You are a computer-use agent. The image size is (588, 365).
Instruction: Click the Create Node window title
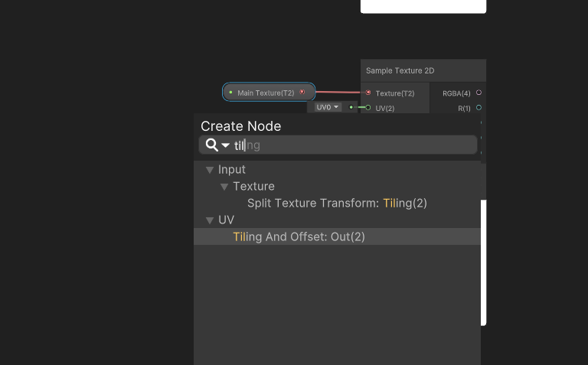pos(240,126)
